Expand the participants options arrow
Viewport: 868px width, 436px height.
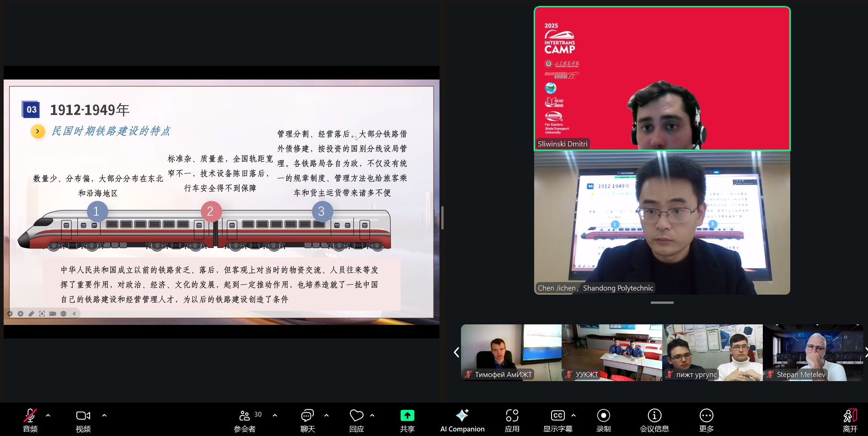275,415
